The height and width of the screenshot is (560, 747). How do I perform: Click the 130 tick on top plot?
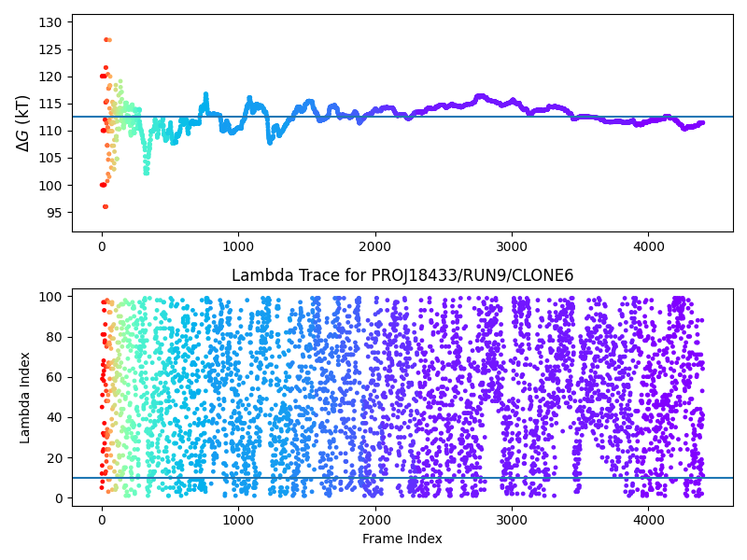coord(54,21)
